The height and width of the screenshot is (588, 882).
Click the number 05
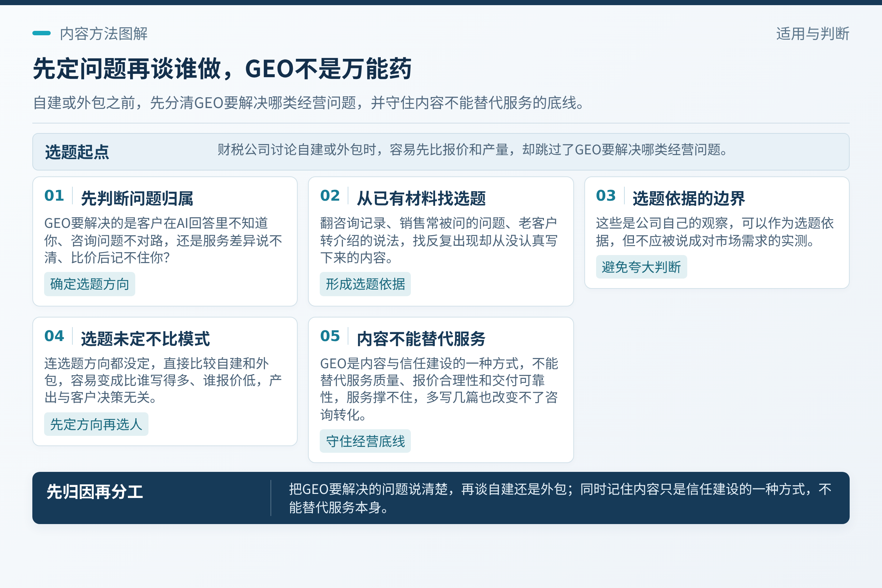point(330,336)
